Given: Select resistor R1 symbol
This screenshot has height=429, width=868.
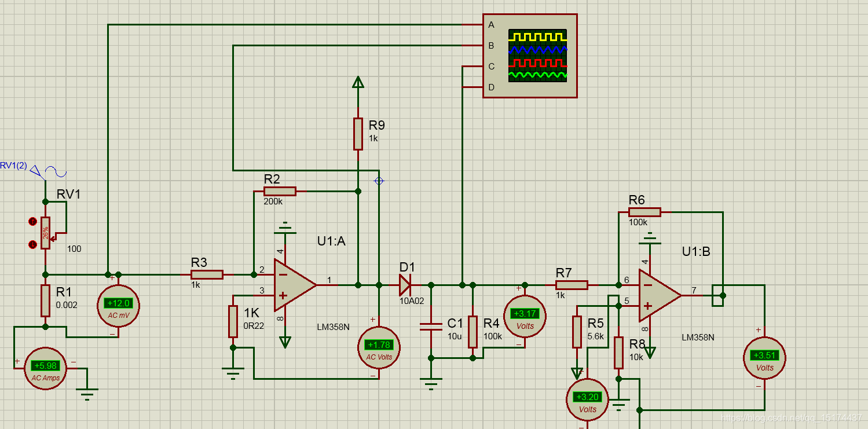Looking at the screenshot, I should tap(45, 300).
